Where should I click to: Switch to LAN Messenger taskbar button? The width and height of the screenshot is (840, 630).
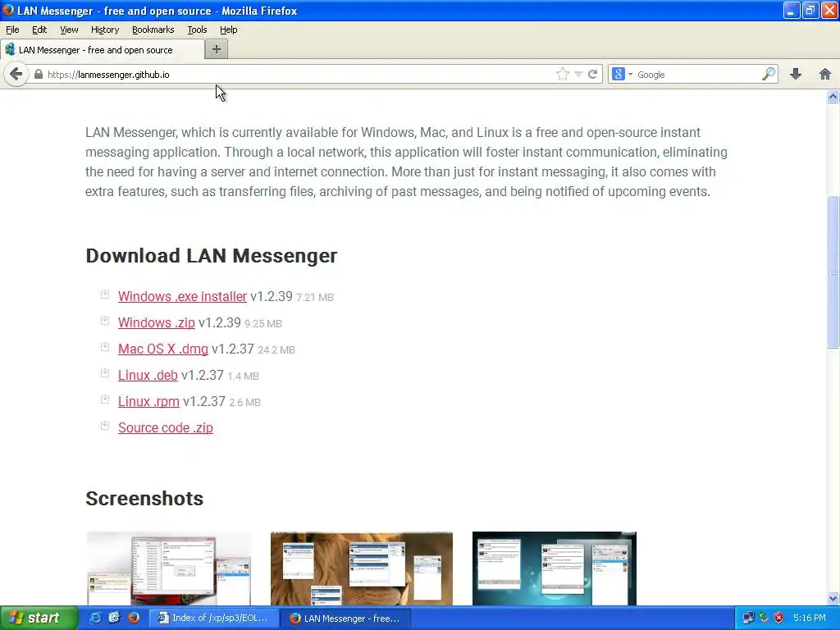click(346, 619)
